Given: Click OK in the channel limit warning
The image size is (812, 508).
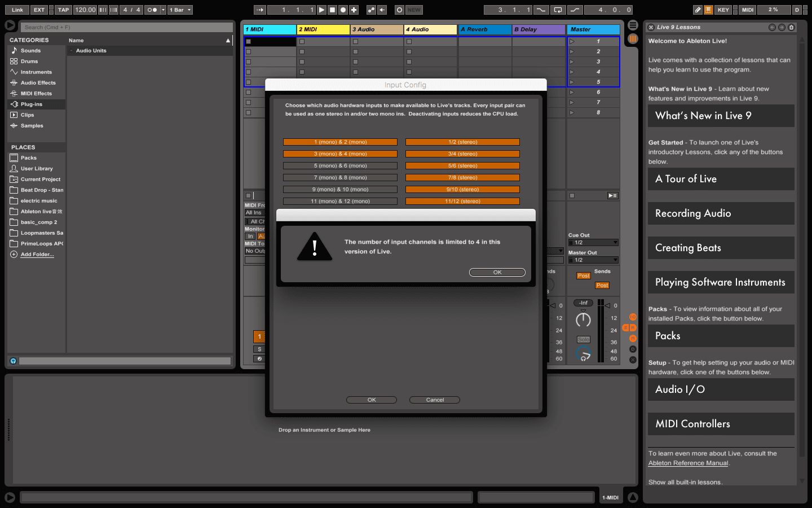Looking at the screenshot, I should [x=497, y=272].
